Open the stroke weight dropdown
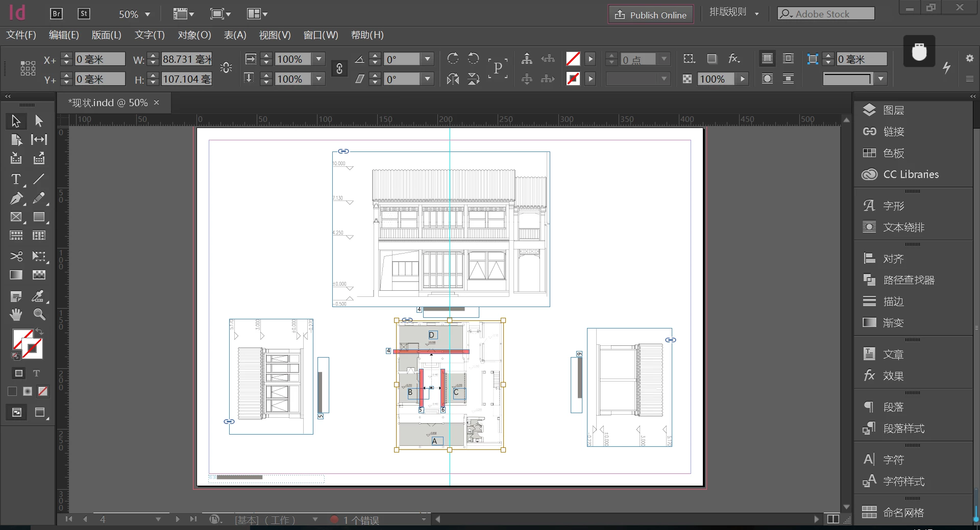The width and height of the screenshot is (980, 530). pos(664,59)
